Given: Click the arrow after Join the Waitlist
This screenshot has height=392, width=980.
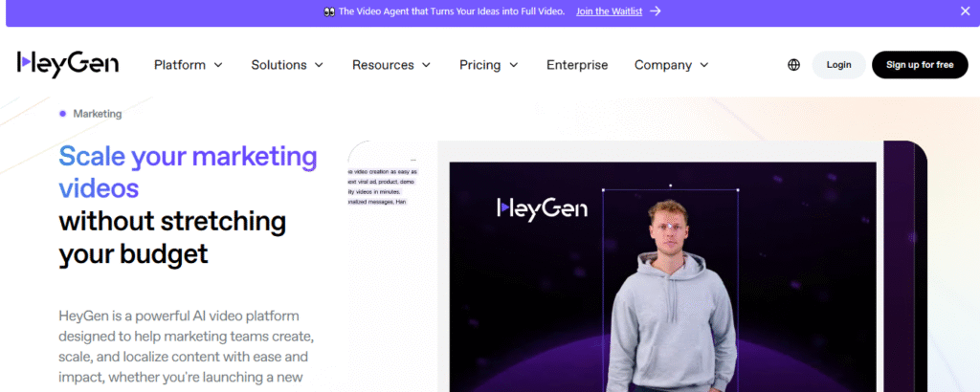Looking at the screenshot, I should [x=655, y=11].
